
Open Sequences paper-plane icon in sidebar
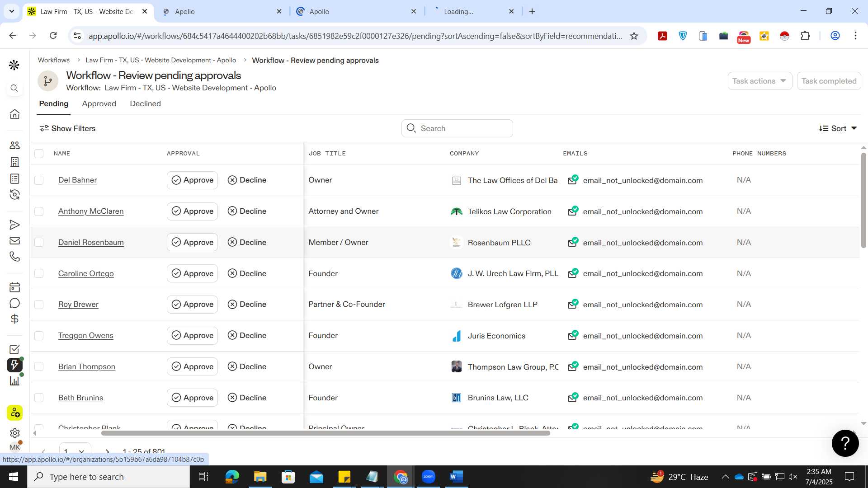[14, 225]
